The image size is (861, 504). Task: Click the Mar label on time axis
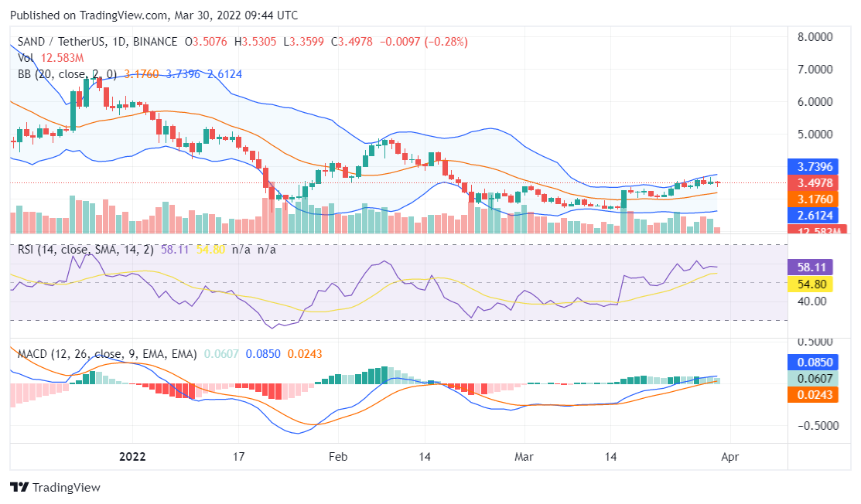[x=524, y=456]
